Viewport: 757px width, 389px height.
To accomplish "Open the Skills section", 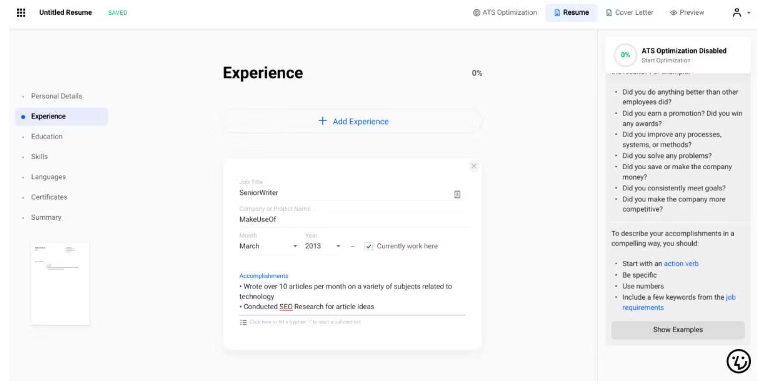I will [x=40, y=157].
